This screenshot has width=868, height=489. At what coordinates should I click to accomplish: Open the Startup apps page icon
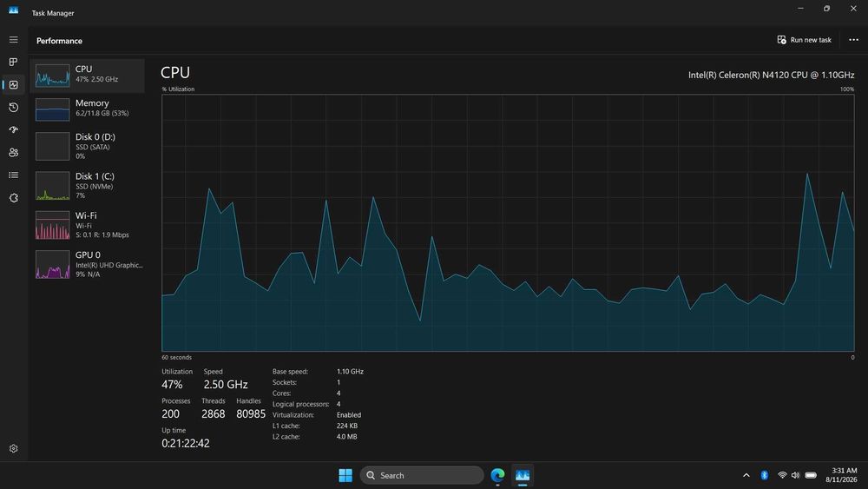[13, 129]
